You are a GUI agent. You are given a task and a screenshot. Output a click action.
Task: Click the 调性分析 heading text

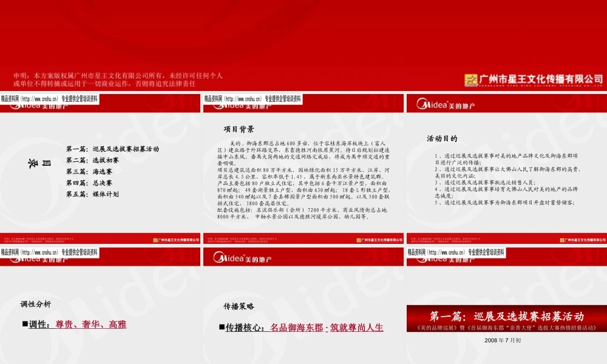coord(36,304)
